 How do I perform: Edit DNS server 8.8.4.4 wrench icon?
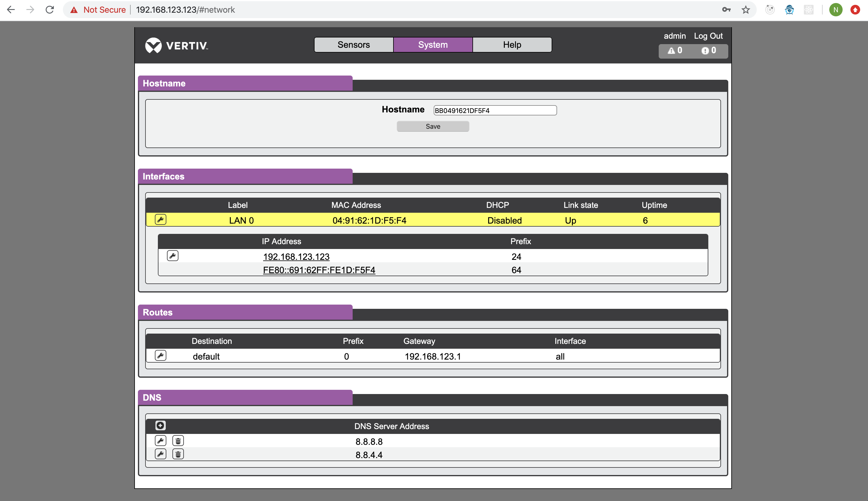coord(161,454)
